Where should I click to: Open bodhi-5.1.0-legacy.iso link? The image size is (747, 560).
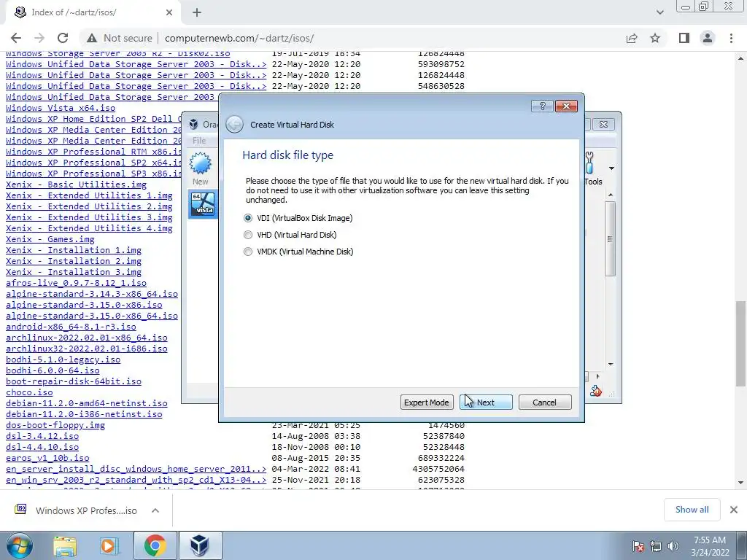point(63,360)
